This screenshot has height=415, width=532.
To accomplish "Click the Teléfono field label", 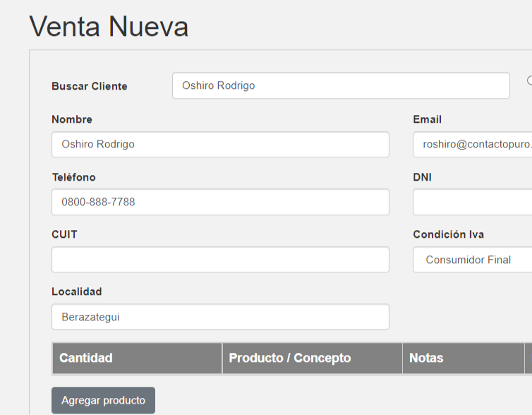I will click(73, 177).
